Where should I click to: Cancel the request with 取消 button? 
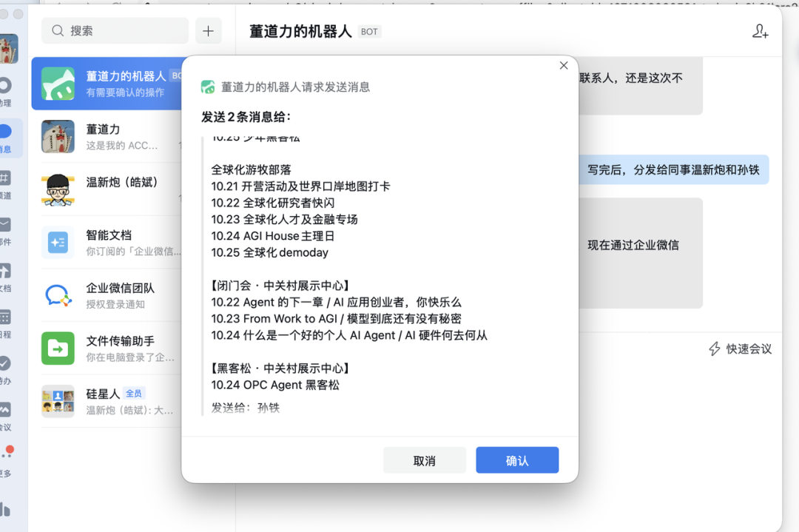pos(425,460)
